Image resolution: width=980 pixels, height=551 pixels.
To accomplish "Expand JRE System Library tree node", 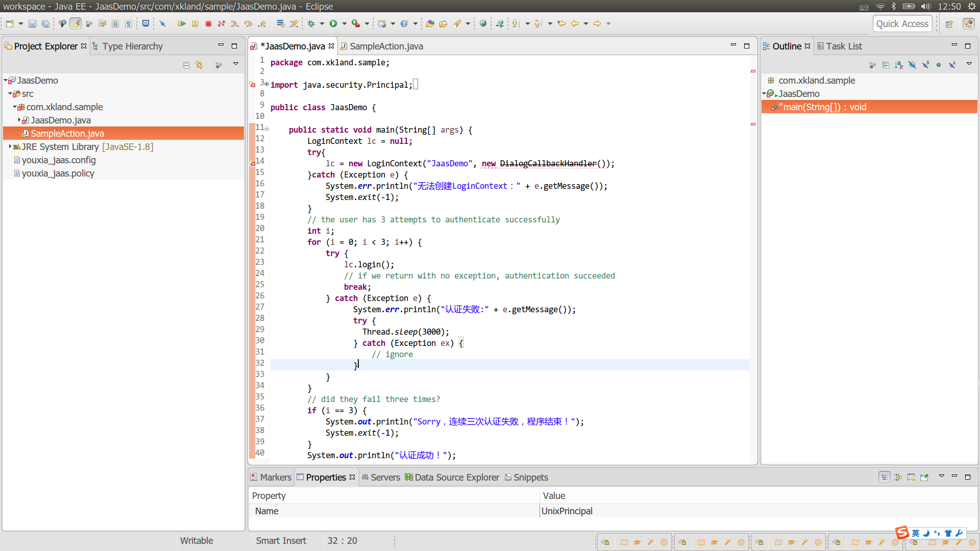I will [10, 147].
